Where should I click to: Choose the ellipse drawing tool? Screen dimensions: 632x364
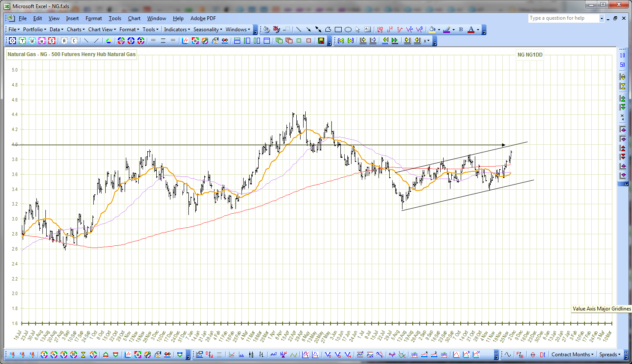[348, 30]
